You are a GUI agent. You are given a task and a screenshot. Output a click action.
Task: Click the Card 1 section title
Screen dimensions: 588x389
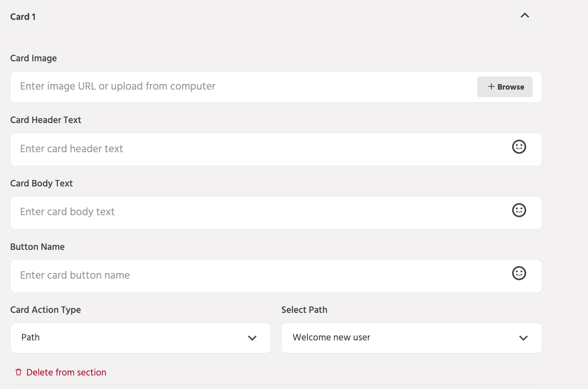23,16
